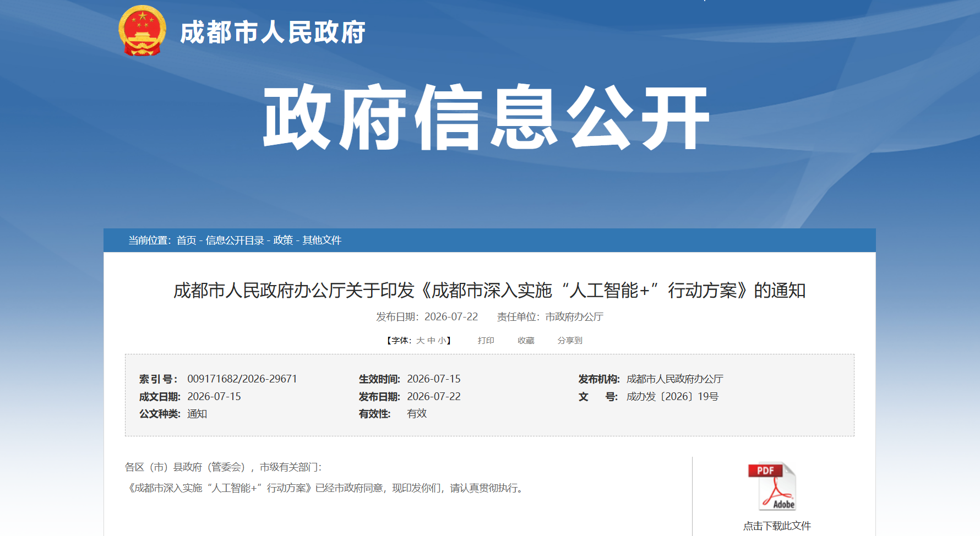Click header 发布日期：2026-07-22 under title
This screenshot has width=980, height=536.
coord(427,316)
